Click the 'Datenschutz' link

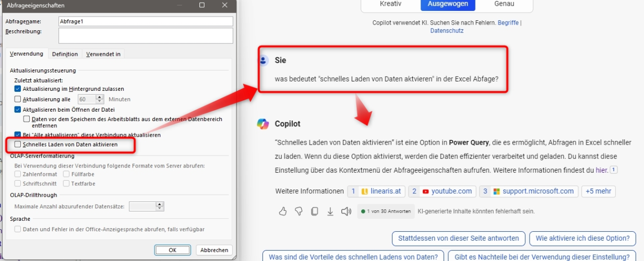coord(447,31)
